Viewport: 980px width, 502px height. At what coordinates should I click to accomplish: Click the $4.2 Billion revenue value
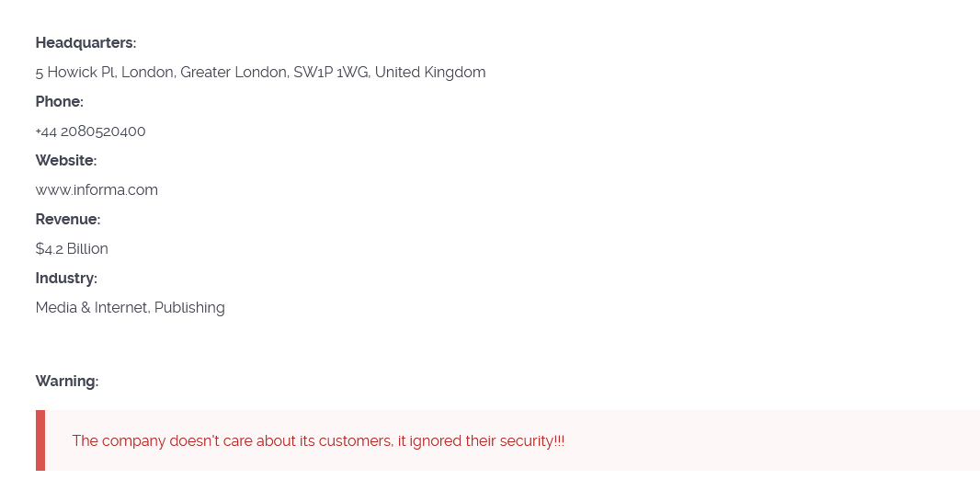click(72, 249)
